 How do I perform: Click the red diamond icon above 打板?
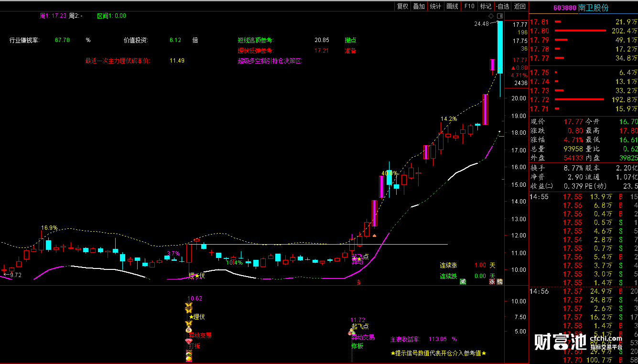(x=189, y=341)
